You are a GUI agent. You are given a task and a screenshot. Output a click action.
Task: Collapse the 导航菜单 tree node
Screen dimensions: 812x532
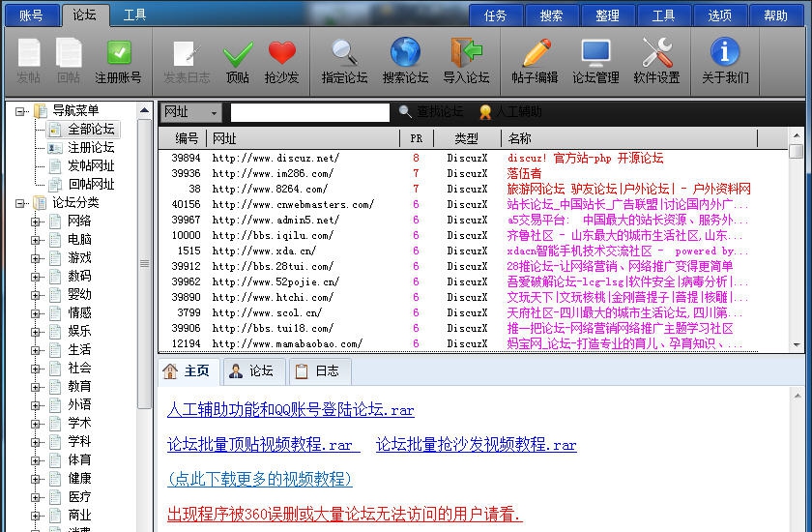pyautogui.click(x=19, y=111)
